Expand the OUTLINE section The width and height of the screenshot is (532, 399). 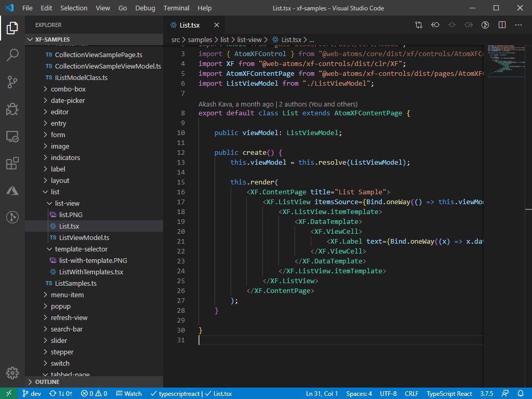[47, 382]
